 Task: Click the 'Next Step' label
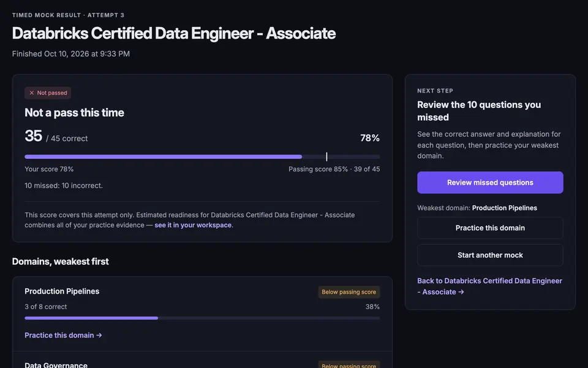(435, 91)
